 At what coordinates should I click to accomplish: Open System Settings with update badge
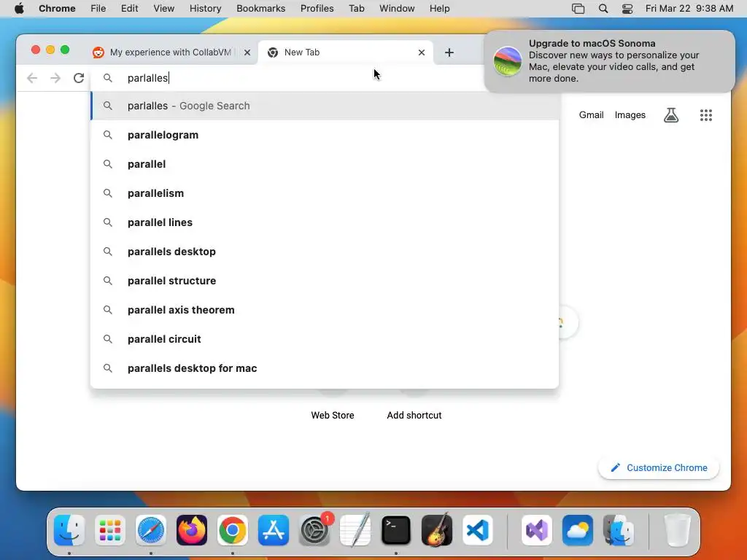pyautogui.click(x=314, y=530)
